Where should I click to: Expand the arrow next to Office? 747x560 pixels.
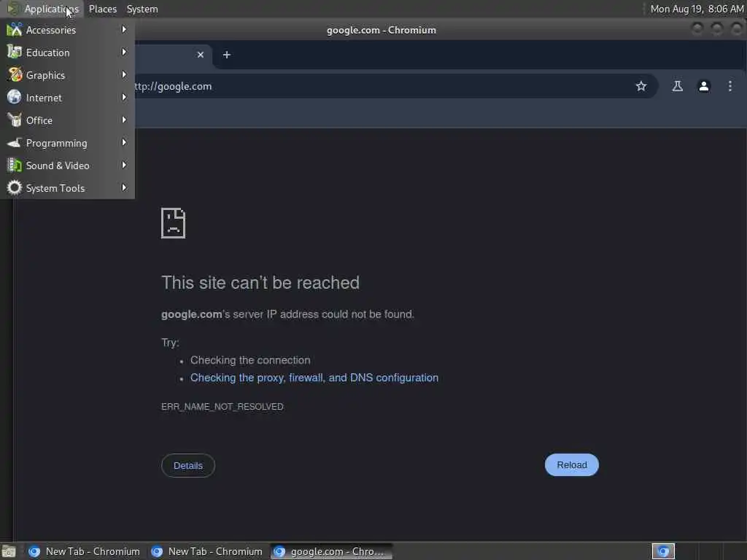click(x=124, y=120)
